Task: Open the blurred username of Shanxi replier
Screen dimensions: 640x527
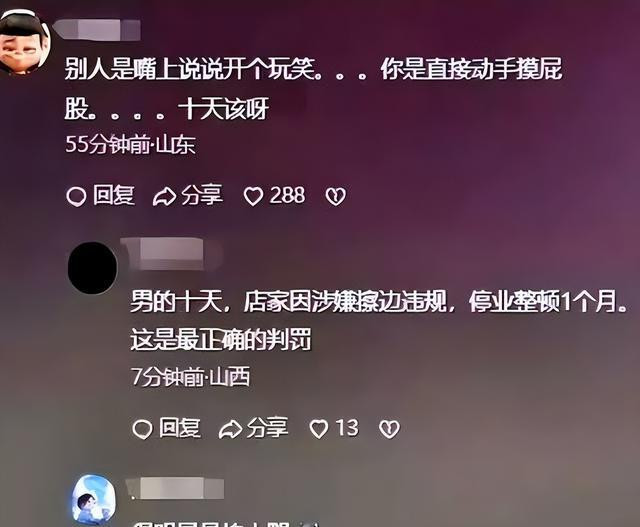Action: coord(171,252)
